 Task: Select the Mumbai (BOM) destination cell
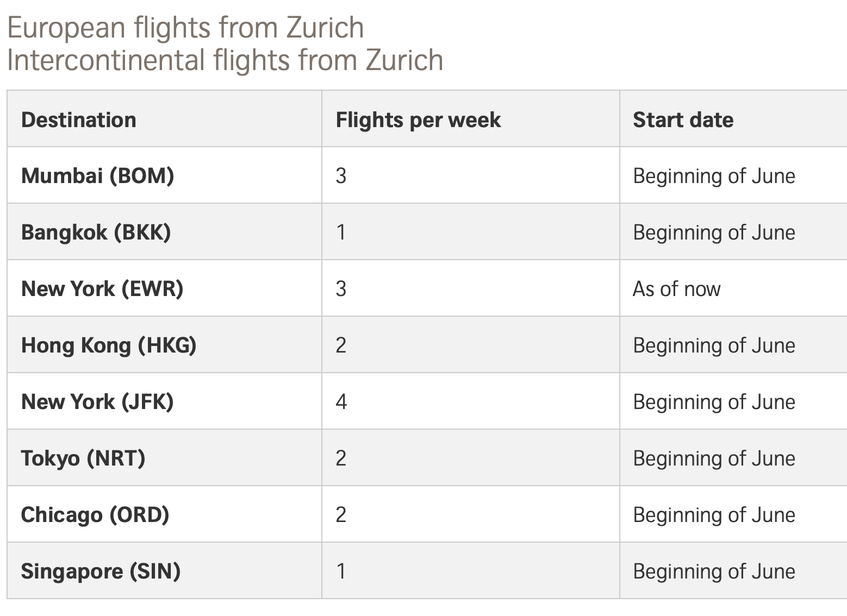coord(97,175)
